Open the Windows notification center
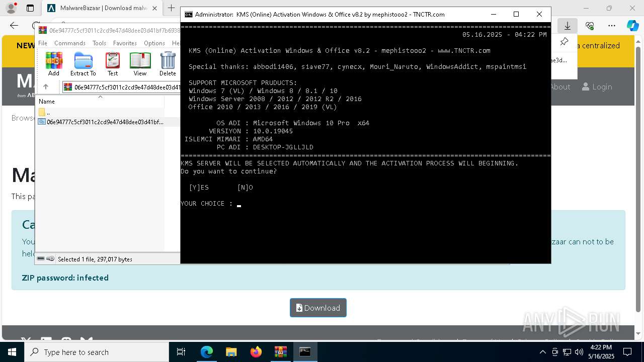Image resolution: width=644 pixels, height=362 pixels. point(627,352)
